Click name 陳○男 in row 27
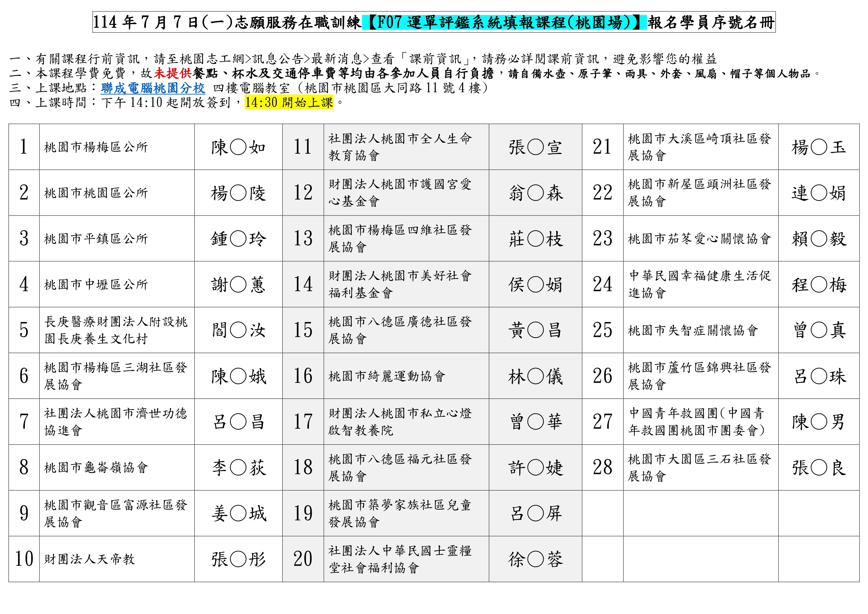This screenshot has width=868, height=614. tap(819, 422)
